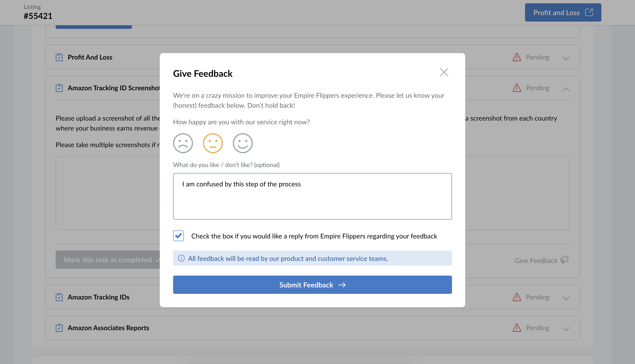Viewport: 635px width, 364px height.
Task: Open the Profit And Loss task row title
Action: [x=90, y=57]
